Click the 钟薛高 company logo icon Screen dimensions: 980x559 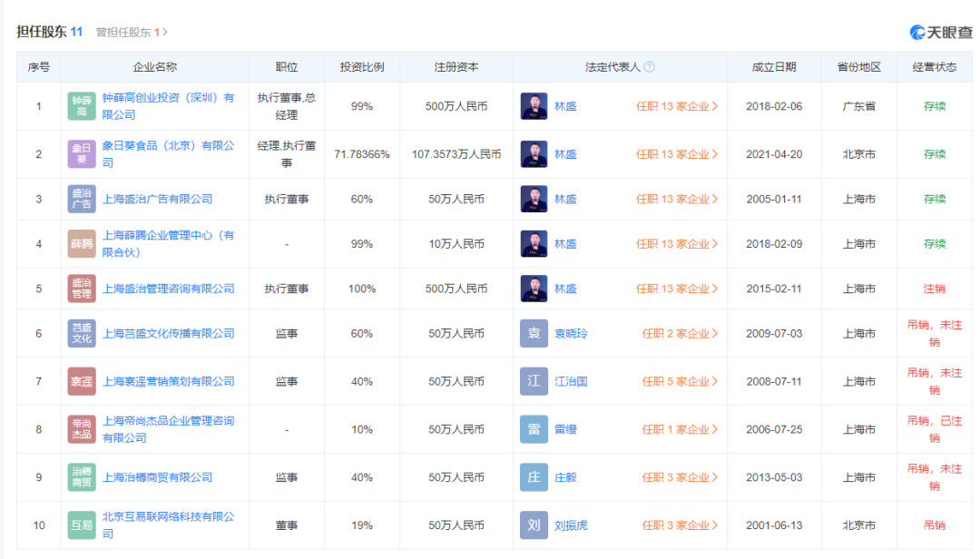tap(82, 106)
